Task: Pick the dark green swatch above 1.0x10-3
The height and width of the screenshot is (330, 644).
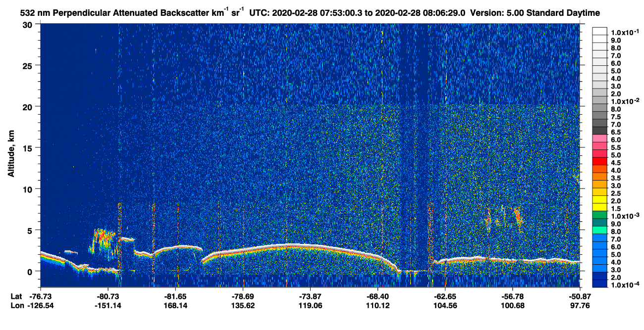Action: [600, 215]
